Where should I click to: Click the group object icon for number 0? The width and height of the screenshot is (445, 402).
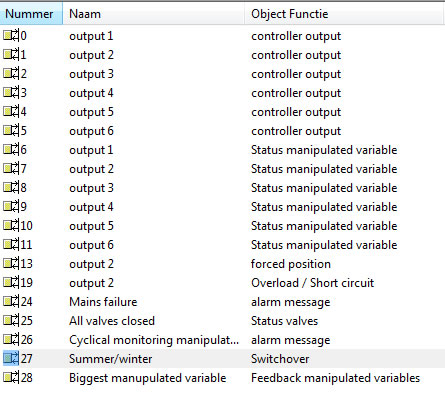pos(11,35)
